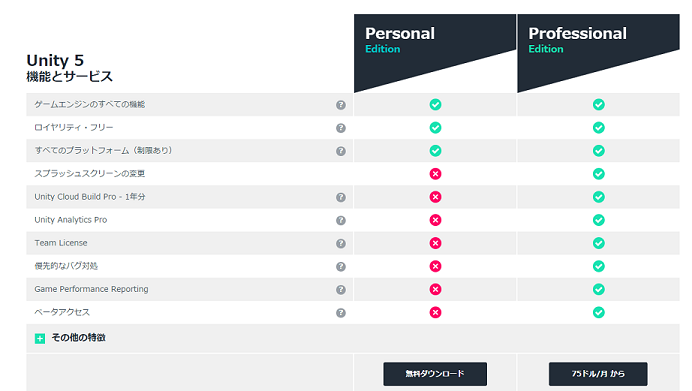Image resolution: width=692 pixels, height=391 pixels.
Task: Click red cross in Personal ベータアクセス row
Action: tap(435, 312)
